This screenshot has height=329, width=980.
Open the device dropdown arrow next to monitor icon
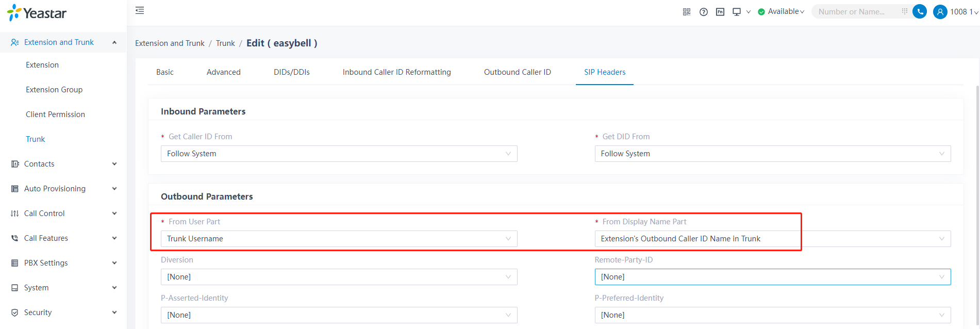pos(749,12)
